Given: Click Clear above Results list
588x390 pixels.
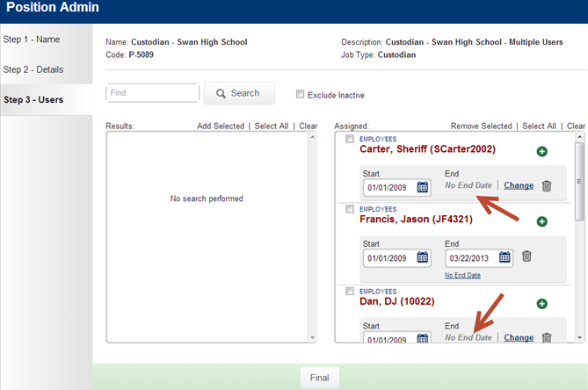Looking at the screenshot, I should click(x=309, y=126).
